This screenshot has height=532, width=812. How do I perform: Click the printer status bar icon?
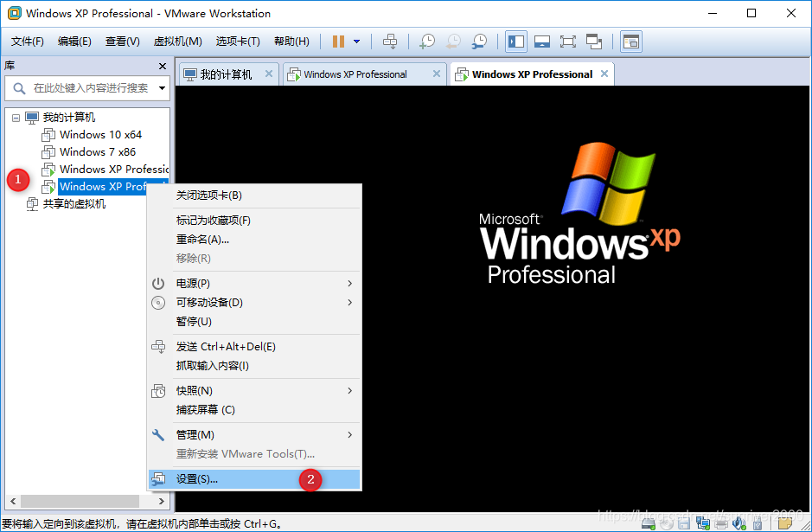(721, 524)
